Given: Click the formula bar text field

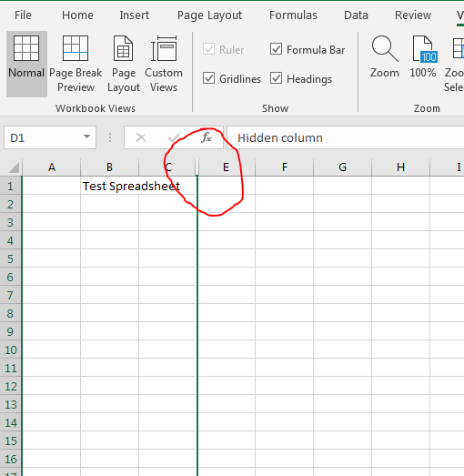Looking at the screenshot, I should tap(346, 137).
